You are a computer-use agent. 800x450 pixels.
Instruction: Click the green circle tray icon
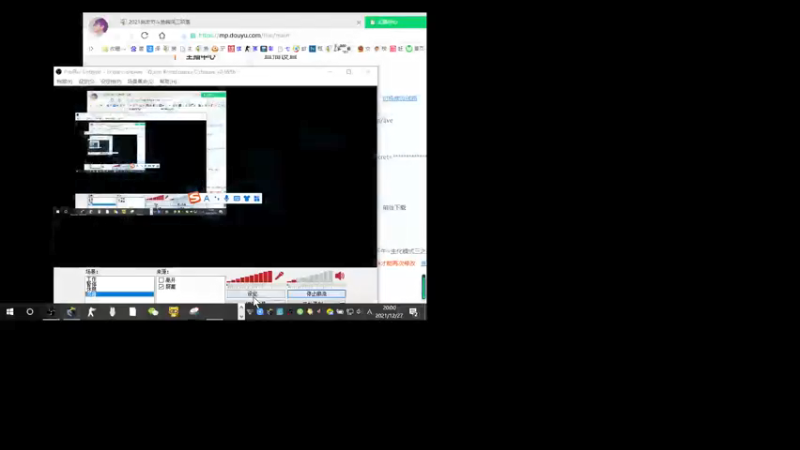tap(300, 312)
